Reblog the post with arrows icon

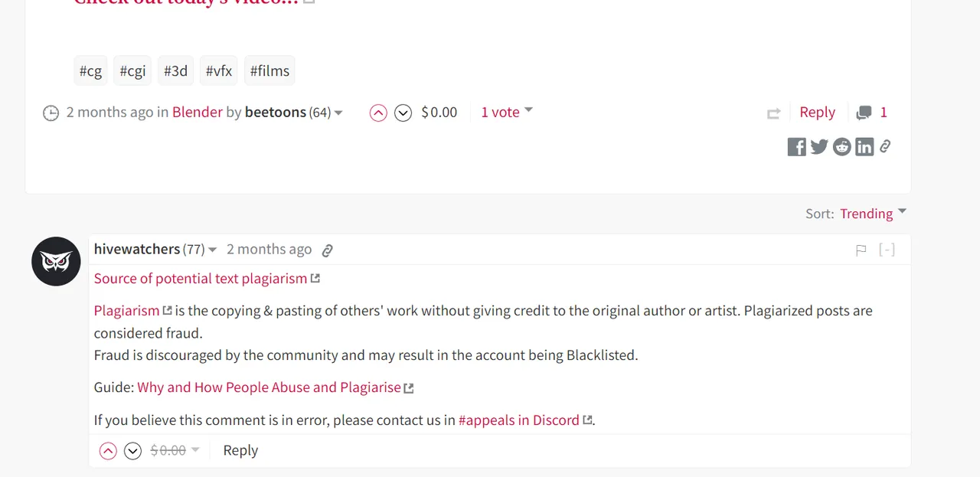click(773, 113)
